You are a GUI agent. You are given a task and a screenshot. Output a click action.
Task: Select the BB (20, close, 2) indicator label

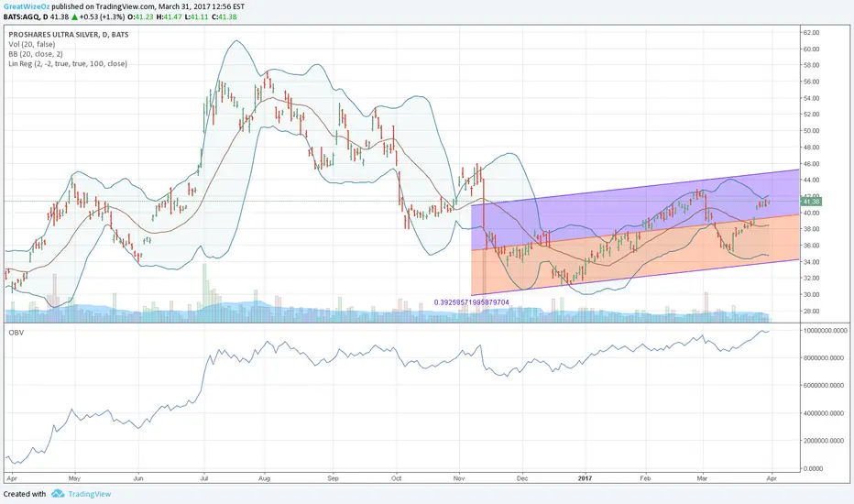[x=36, y=54]
